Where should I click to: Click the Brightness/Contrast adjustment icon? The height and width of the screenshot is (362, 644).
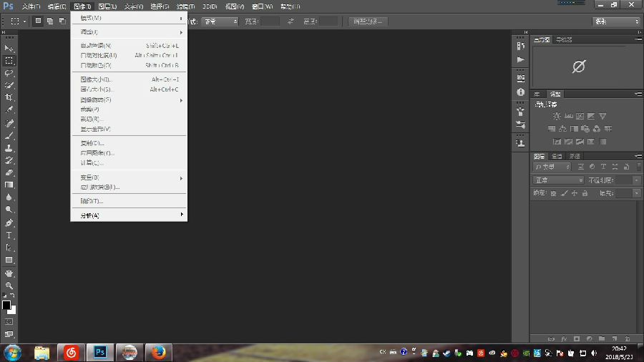coord(556,116)
